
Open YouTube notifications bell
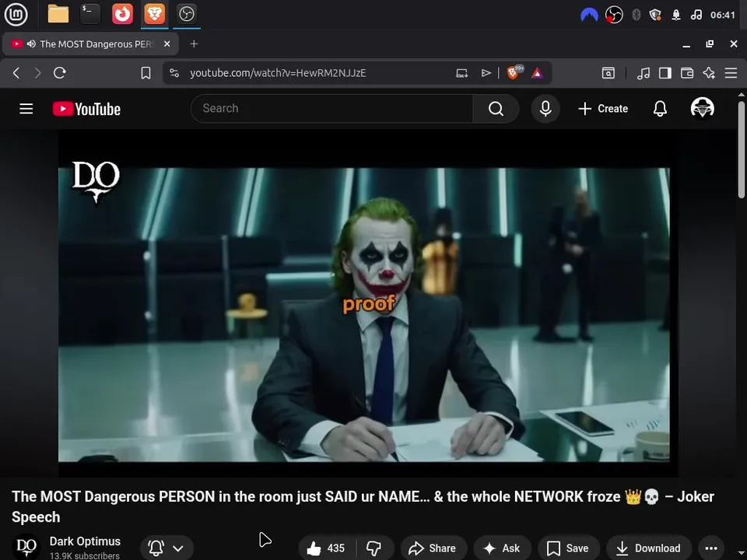tap(660, 109)
